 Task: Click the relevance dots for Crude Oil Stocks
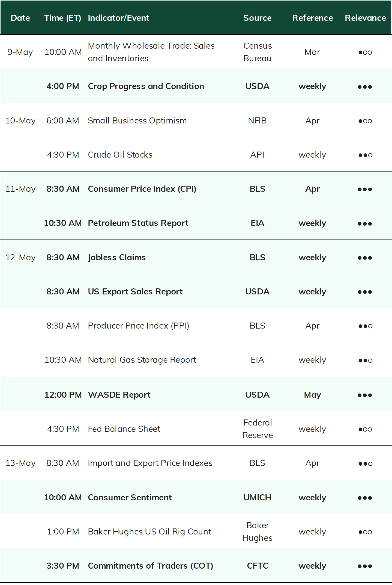coord(365,155)
